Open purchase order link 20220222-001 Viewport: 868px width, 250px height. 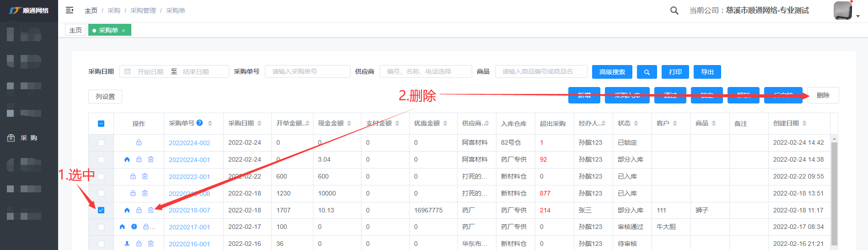point(189,177)
